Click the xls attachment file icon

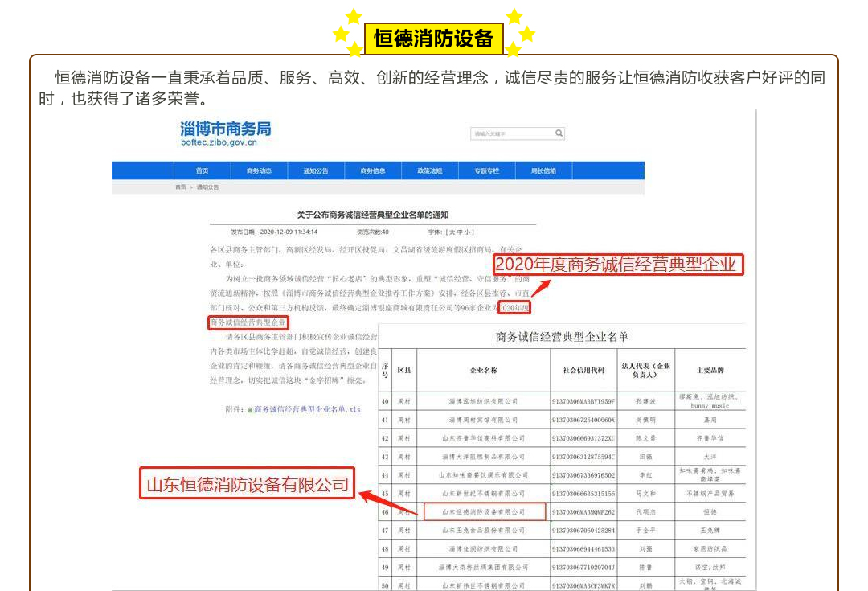(x=250, y=409)
